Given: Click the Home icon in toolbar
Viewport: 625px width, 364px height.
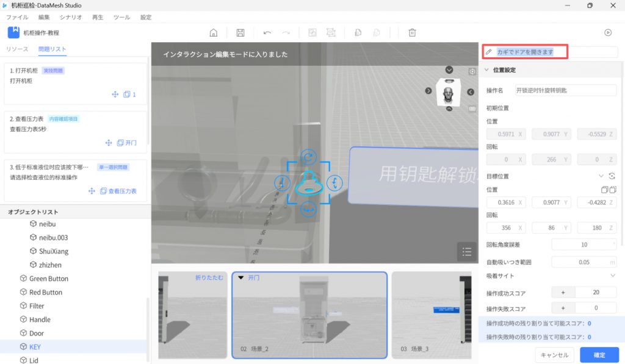Looking at the screenshot, I should coord(214,33).
